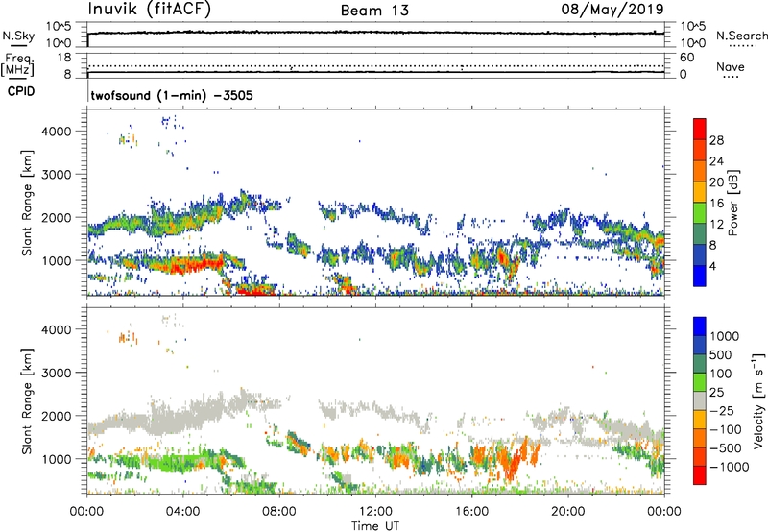Image resolution: width=768 pixels, height=532 pixels.
Task: Click the grey segment of Velocity colorbar
Action: tap(700, 401)
